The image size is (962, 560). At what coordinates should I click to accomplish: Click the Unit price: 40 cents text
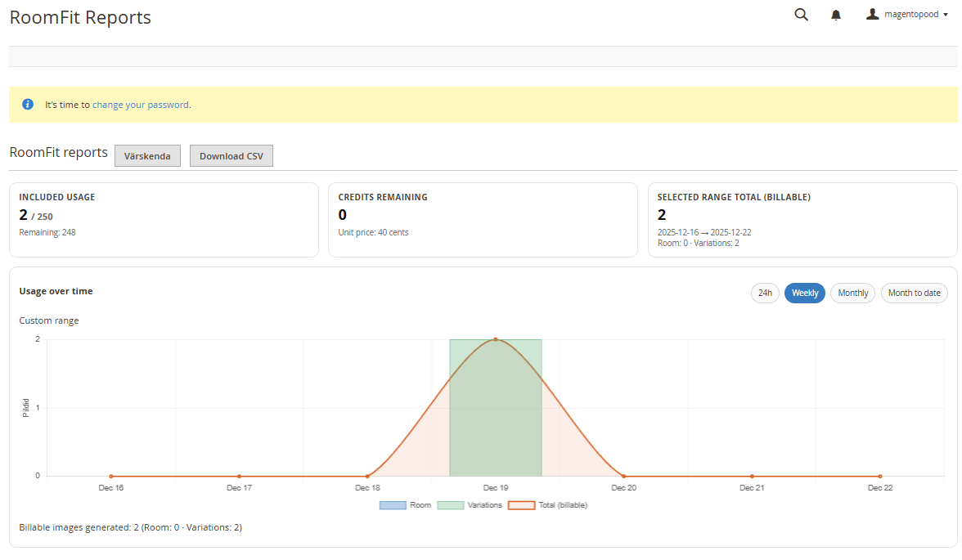point(373,232)
